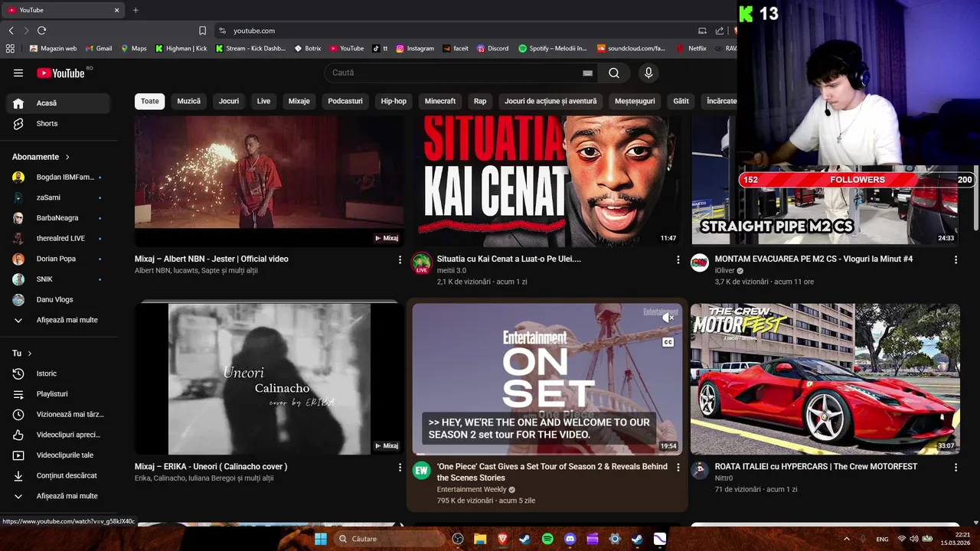Open the Netflix bookmark
Image resolution: width=980 pixels, height=551 pixels.
pyautogui.click(x=691, y=48)
